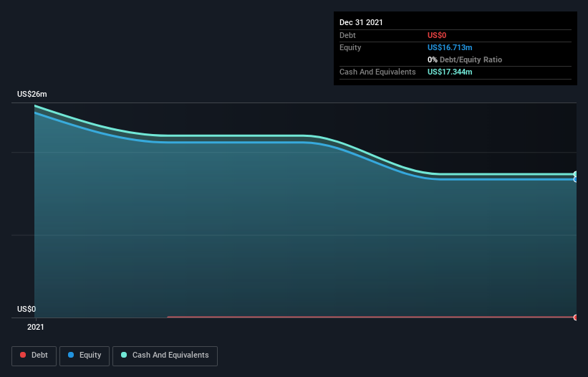Toggle the Cash And Equivalents legend button
The height and width of the screenshot is (377, 588).
165,355
